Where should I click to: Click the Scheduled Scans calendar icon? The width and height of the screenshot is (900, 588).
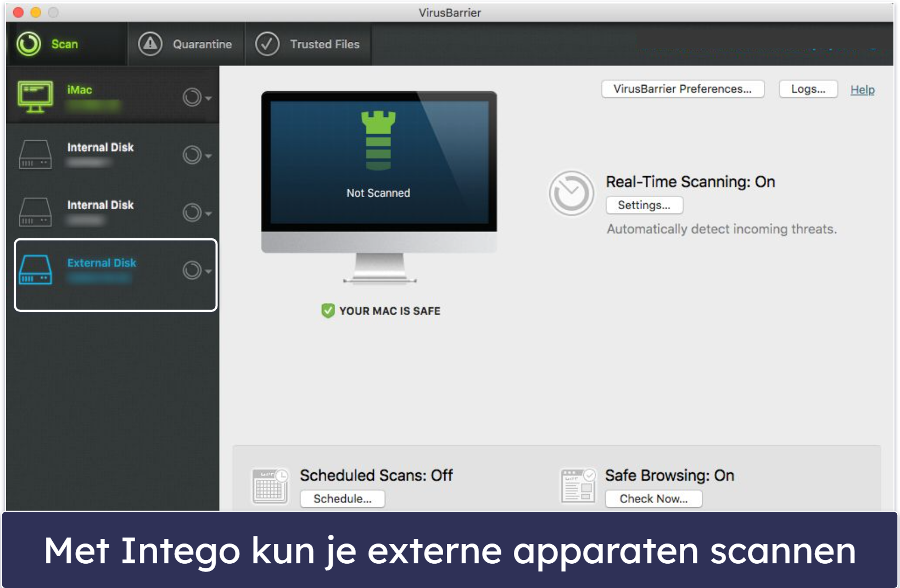270,485
